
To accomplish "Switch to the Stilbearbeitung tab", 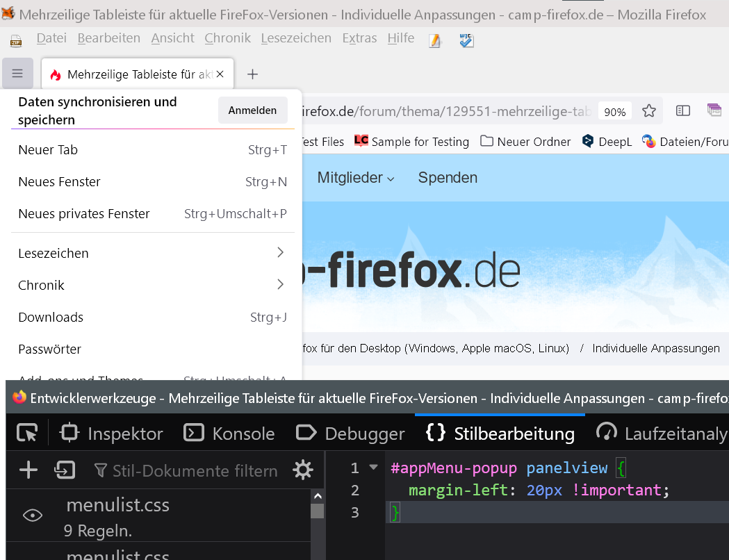I will [500, 433].
